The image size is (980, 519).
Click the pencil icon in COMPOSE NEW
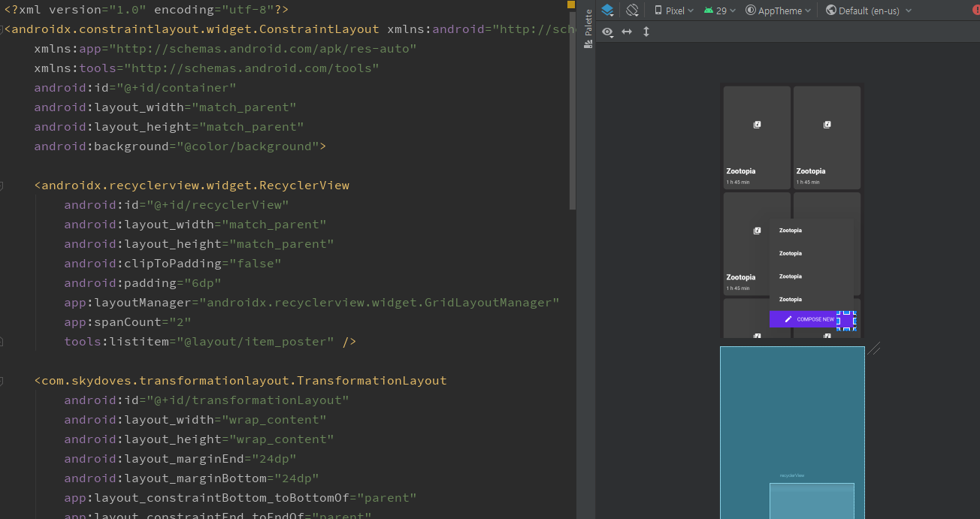(788, 319)
